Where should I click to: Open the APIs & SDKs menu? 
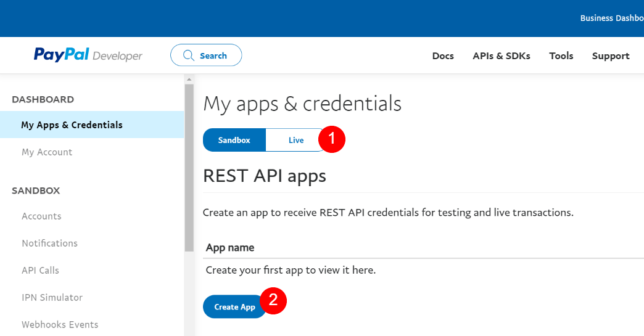(x=501, y=56)
